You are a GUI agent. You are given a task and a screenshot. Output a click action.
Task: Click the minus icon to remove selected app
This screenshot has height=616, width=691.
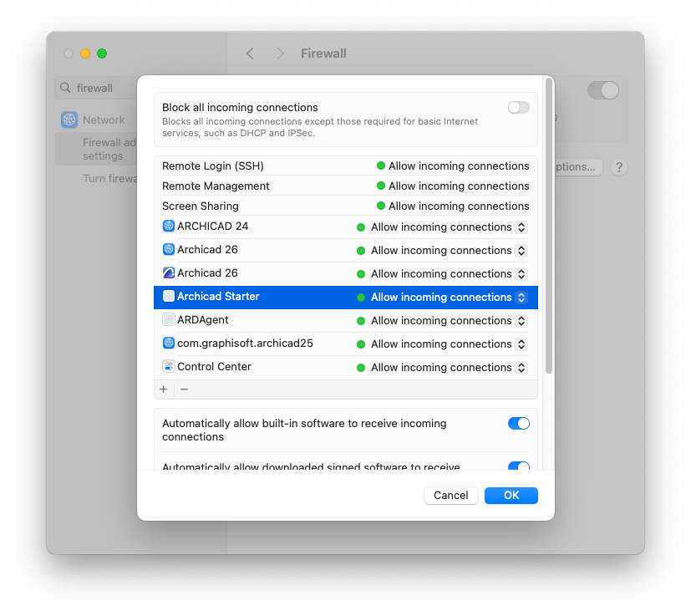pos(184,389)
